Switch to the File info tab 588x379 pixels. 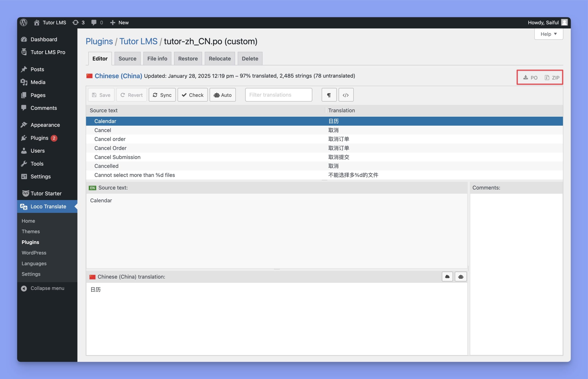(x=157, y=58)
